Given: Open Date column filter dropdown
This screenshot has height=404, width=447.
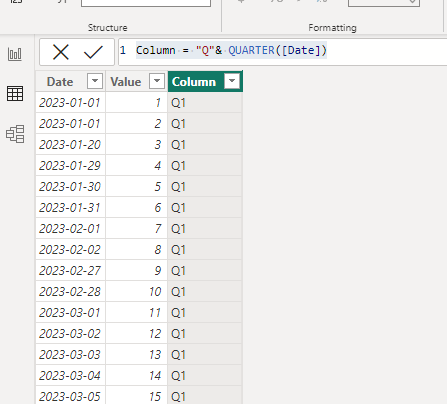Looking at the screenshot, I should point(95,81).
